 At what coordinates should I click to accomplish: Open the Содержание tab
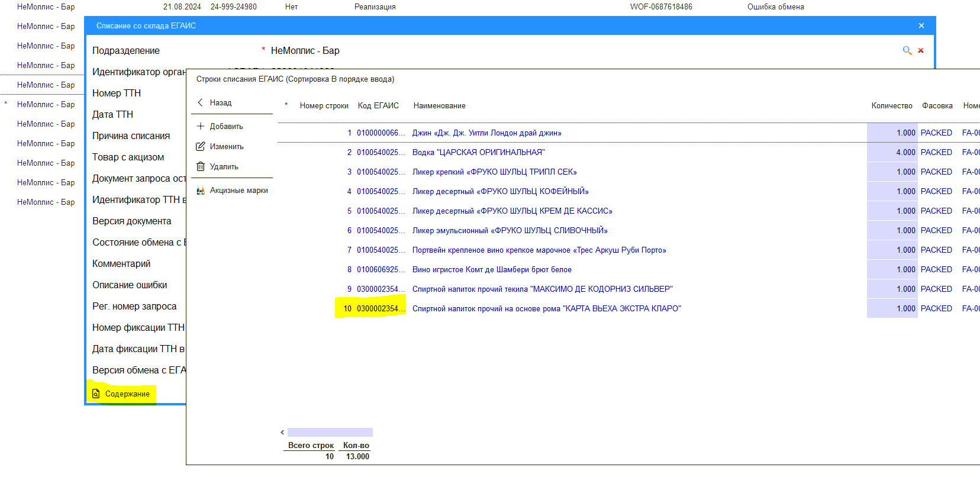point(121,394)
